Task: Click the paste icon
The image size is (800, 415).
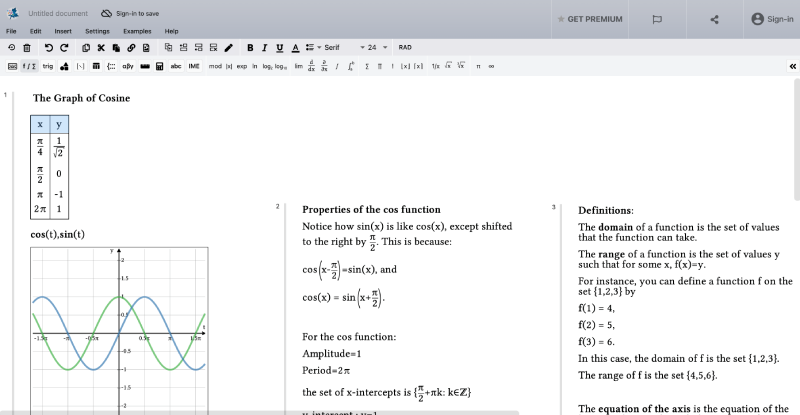Action: click(x=116, y=47)
